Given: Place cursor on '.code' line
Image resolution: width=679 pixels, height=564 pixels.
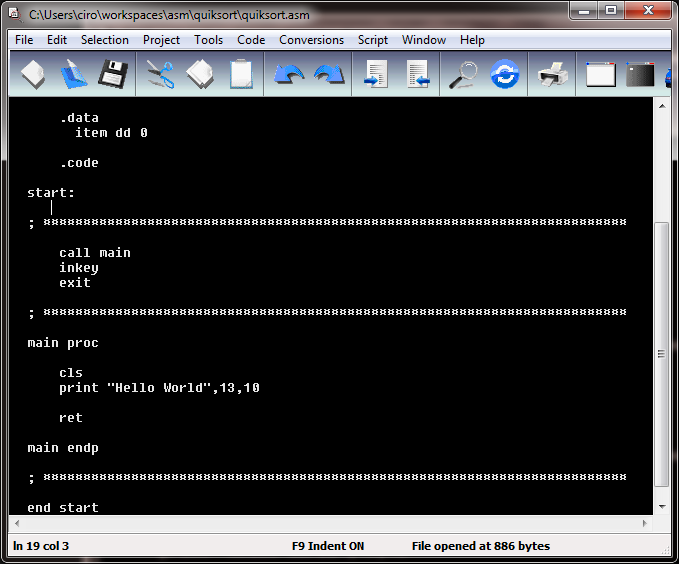Looking at the screenshot, I should click(x=79, y=163).
